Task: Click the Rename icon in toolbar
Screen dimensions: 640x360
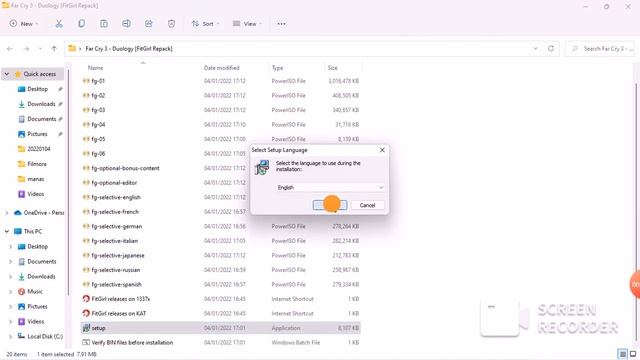Action: click(x=127, y=24)
